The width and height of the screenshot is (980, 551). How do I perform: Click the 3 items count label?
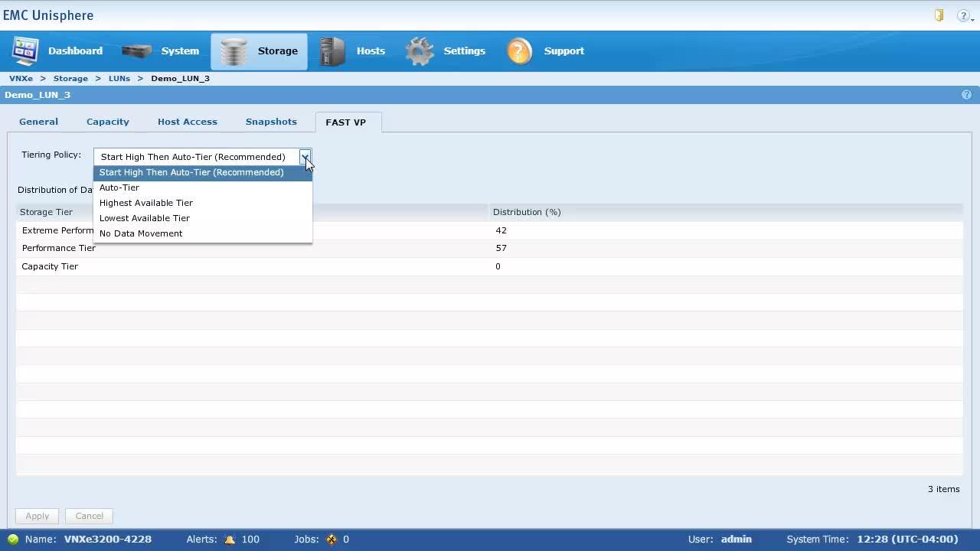point(944,489)
